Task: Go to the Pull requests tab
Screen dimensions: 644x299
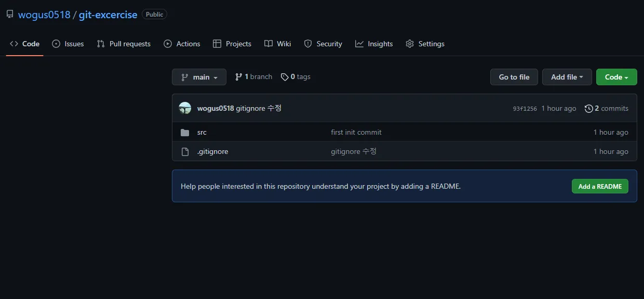Action: [x=124, y=44]
